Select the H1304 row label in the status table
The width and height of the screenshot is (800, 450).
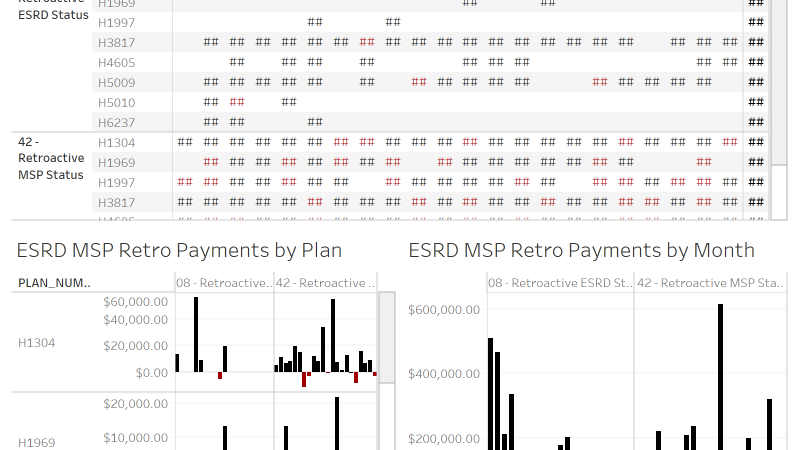coord(116,143)
